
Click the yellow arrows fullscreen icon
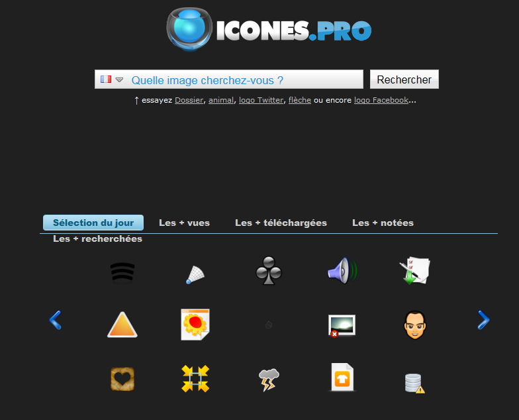click(x=195, y=379)
